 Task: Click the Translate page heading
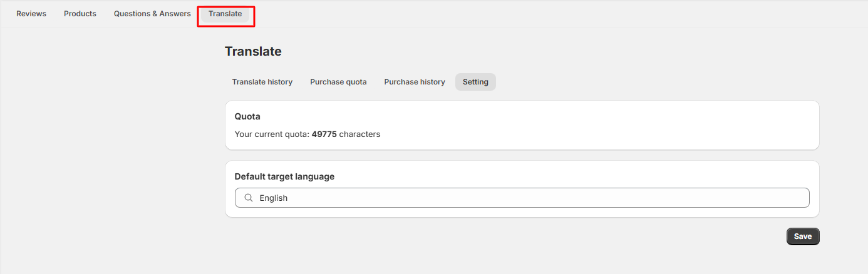[x=253, y=51]
